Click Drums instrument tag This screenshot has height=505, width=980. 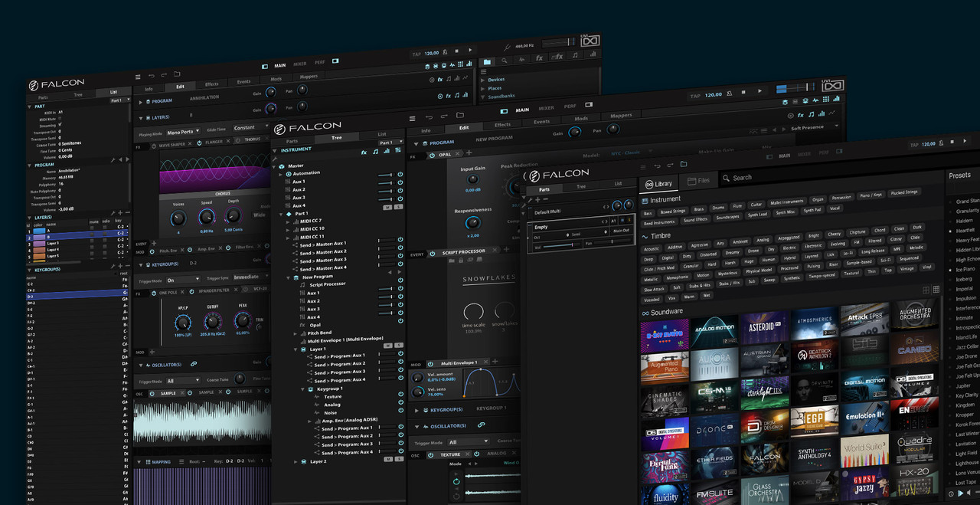(x=718, y=208)
